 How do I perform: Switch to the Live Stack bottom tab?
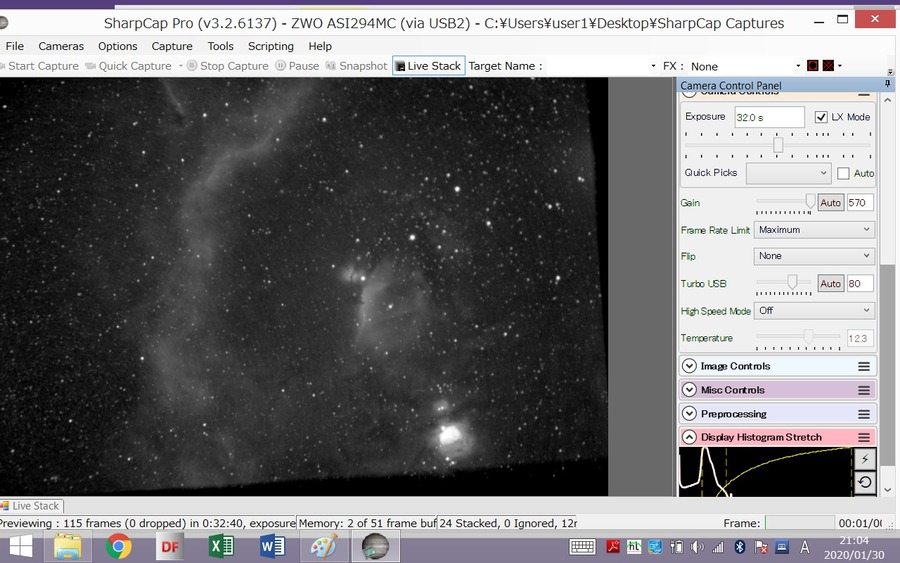click(x=31, y=506)
